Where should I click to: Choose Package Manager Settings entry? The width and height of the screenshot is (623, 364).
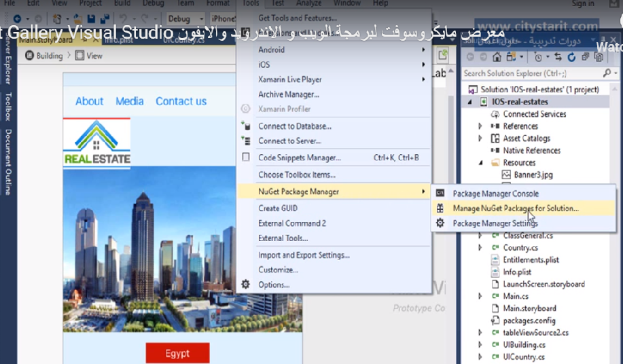[524, 223]
